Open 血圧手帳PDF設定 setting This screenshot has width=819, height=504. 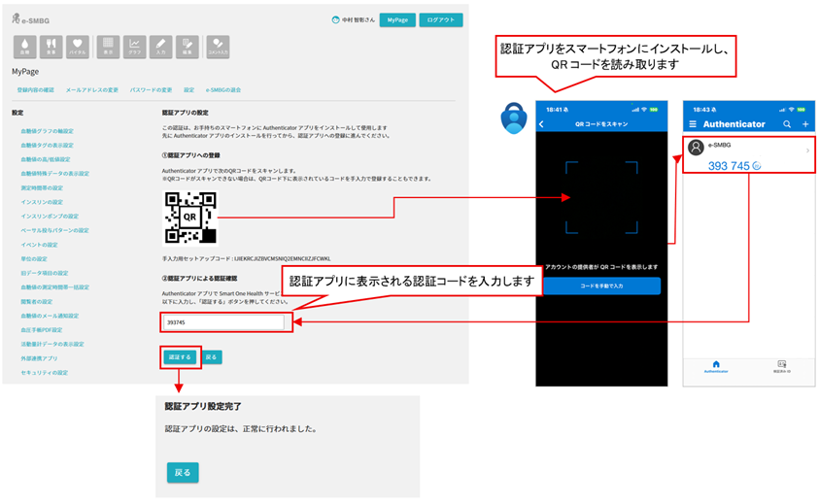pyautogui.click(x=41, y=330)
